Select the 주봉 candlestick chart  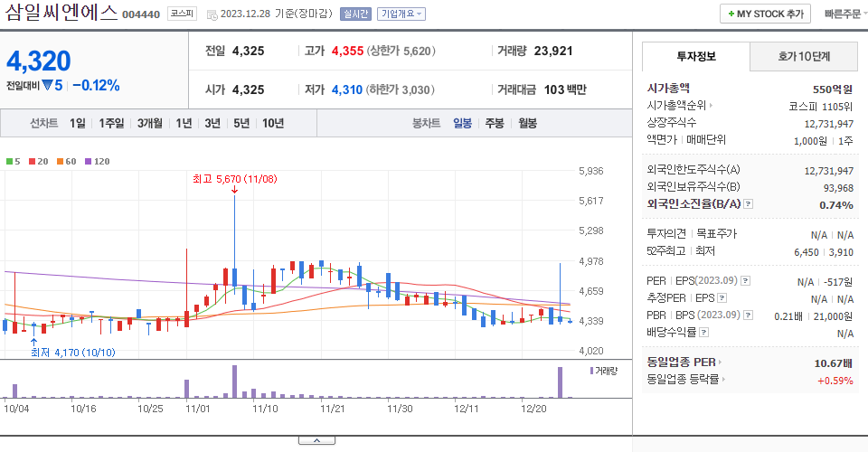(x=495, y=123)
